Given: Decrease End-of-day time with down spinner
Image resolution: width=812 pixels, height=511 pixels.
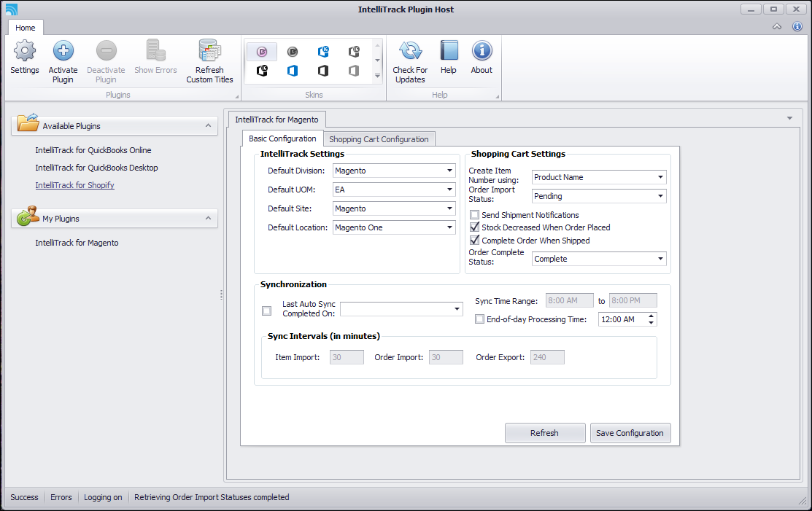Looking at the screenshot, I should click(x=651, y=323).
